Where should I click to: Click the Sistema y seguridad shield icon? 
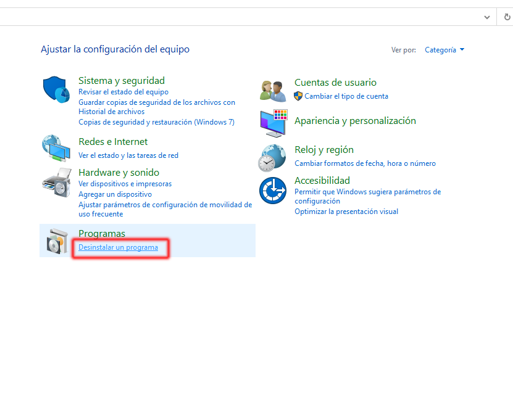(x=56, y=89)
